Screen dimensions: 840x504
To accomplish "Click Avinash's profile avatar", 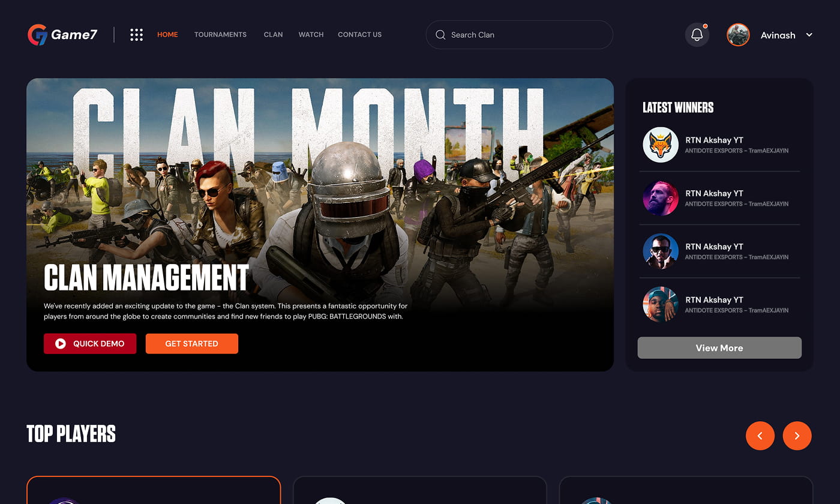I will (738, 35).
